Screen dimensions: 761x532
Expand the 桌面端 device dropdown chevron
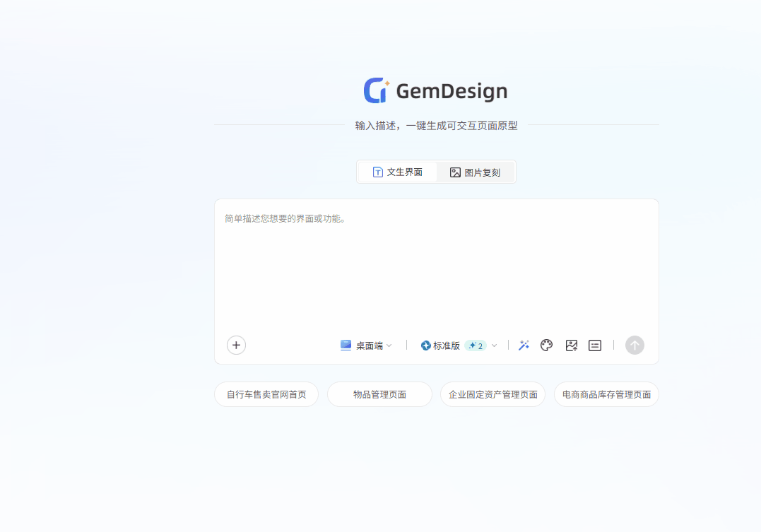389,345
